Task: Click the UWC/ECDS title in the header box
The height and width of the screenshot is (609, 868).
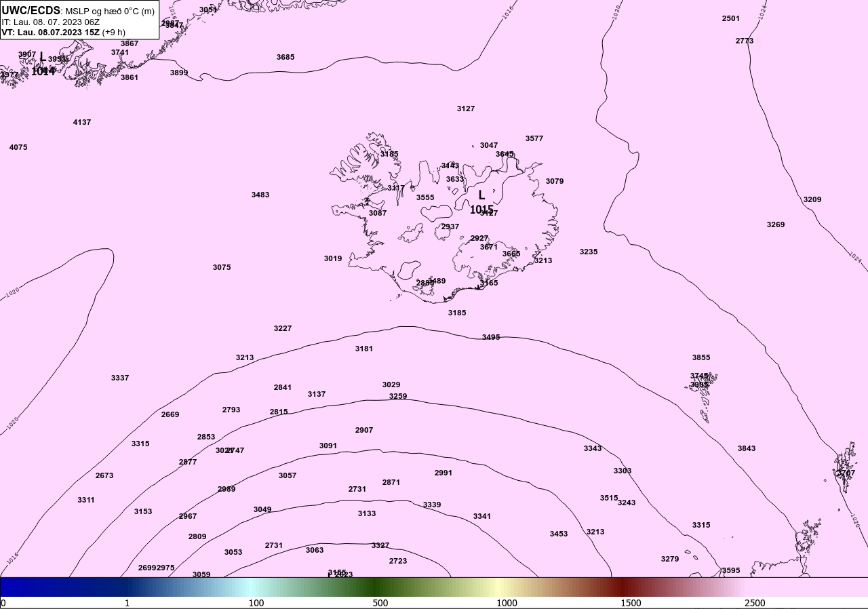Action: click(31, 11)
